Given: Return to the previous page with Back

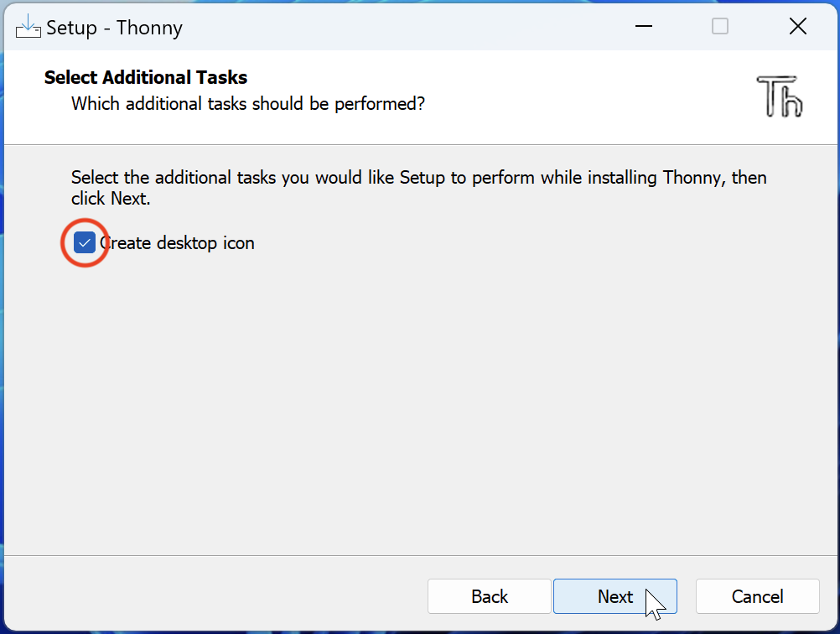Looking at the screenshot, I should [489, 596].
